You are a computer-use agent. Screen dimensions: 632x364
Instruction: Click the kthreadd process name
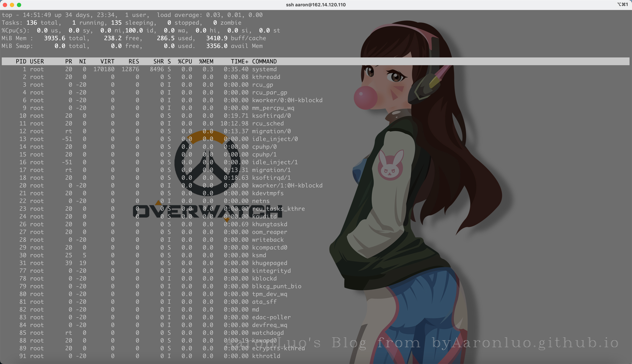[266, 77]
